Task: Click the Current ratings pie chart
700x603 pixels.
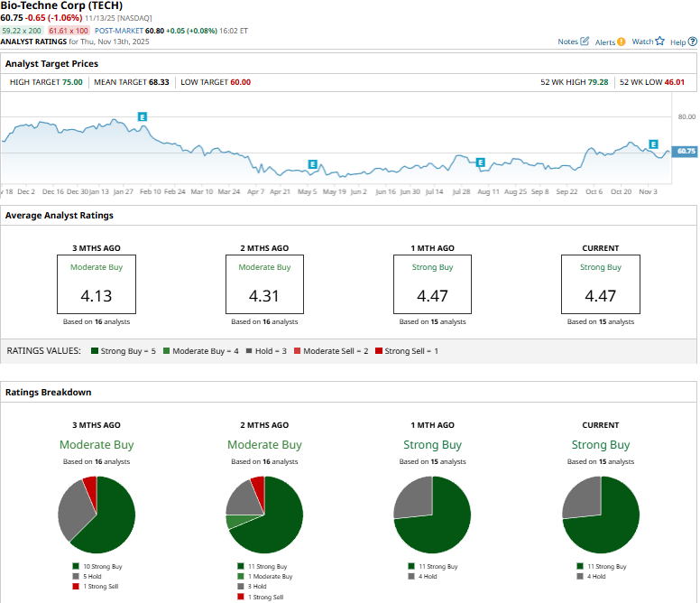Action: (600, 515)
